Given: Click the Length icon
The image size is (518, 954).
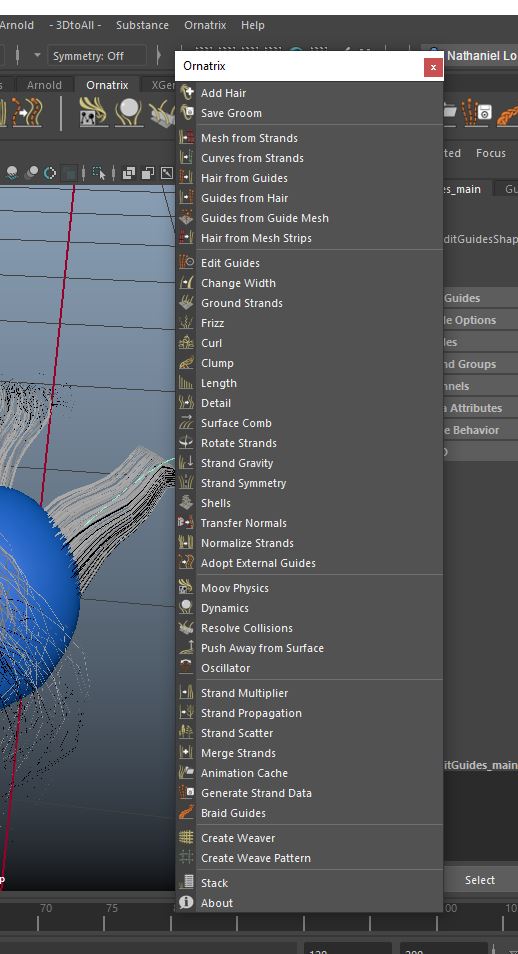Looking at the screenshot, I should [x=186, y=383].
